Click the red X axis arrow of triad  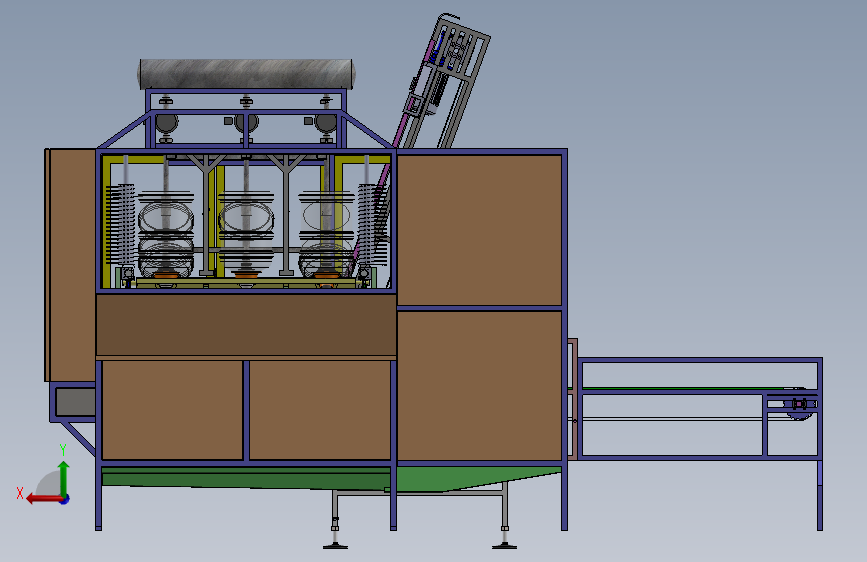(43, 499)
